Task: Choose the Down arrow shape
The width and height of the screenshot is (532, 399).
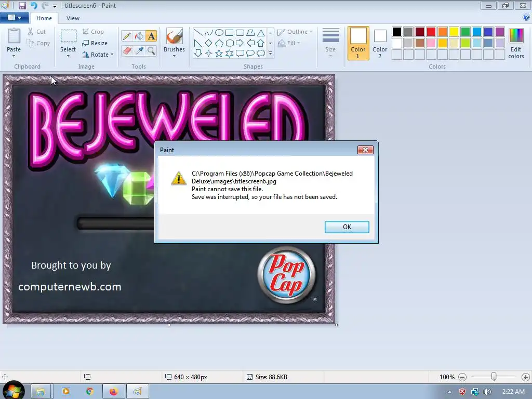Action: pos(198,54)
